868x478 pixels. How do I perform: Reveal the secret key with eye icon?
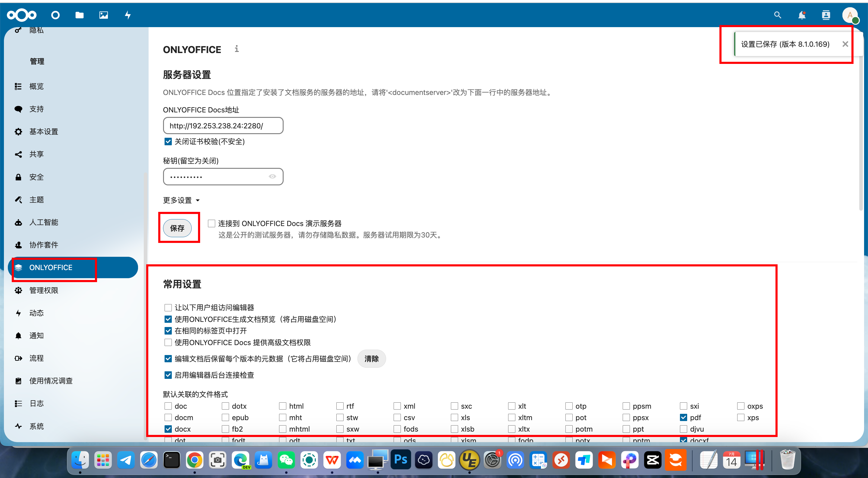(272, 177)
